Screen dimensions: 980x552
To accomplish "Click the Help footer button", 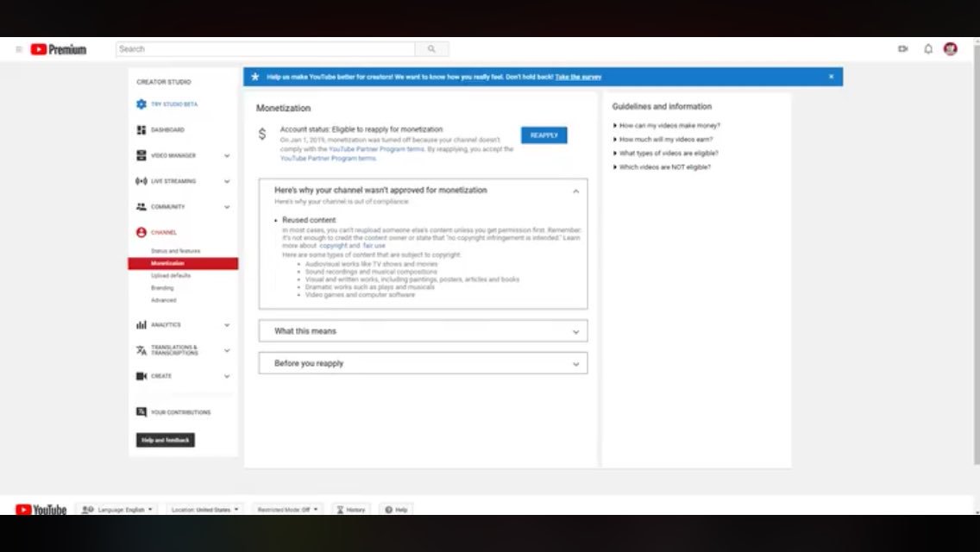I will coord(396,510).
